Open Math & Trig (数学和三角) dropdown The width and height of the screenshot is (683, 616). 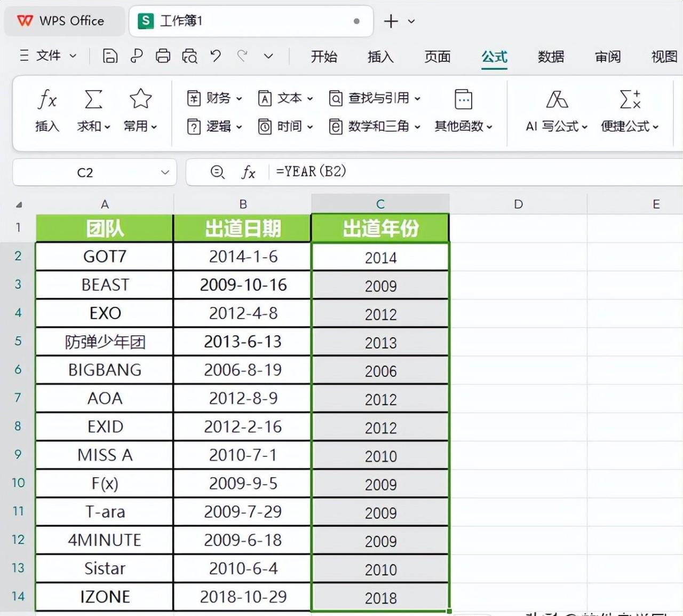coord(375,127)
